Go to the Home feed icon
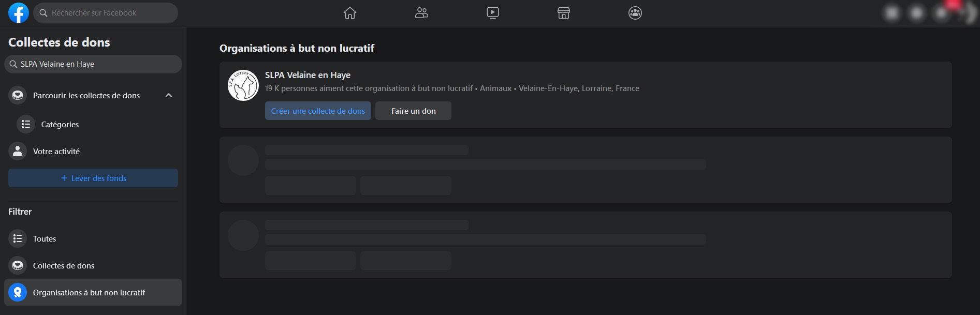This screenshot has height=315, width=980. (x=350, y=13)
